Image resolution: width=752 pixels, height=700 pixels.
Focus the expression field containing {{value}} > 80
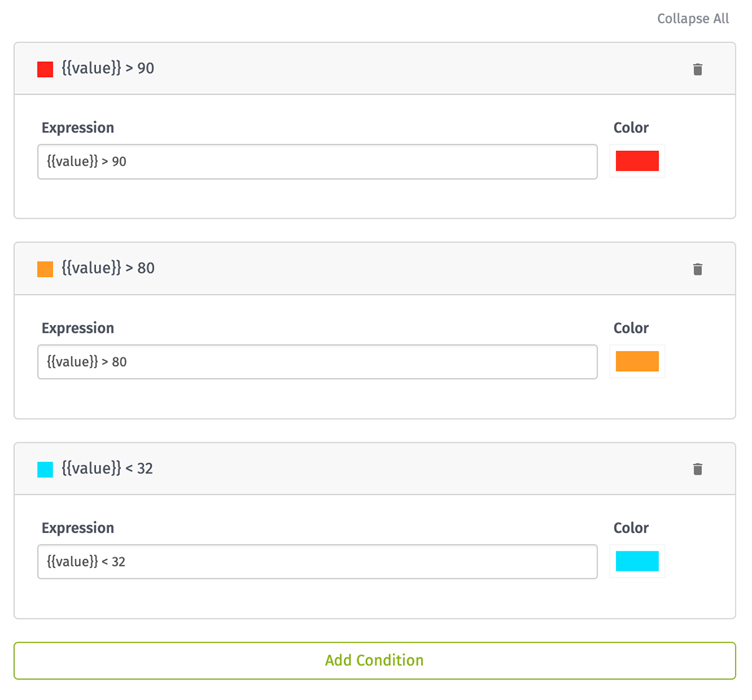318,362
